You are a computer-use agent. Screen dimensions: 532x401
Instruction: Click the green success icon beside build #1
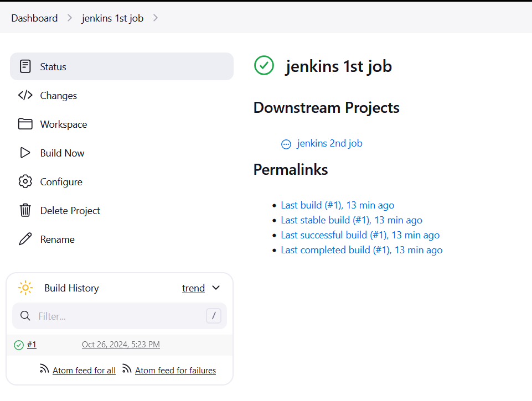click(x=19, y=345)
